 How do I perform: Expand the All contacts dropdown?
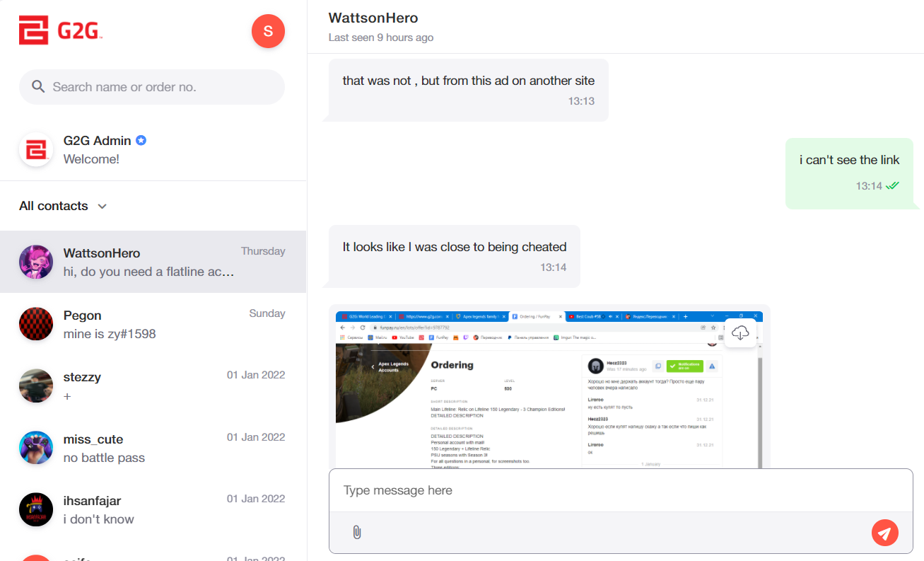[63, 206]
